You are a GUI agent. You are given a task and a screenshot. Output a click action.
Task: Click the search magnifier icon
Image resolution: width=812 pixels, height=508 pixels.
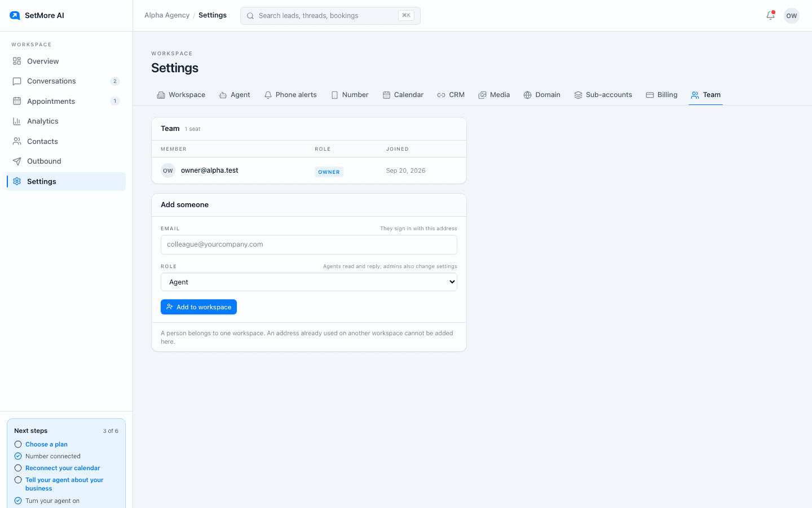250,16
